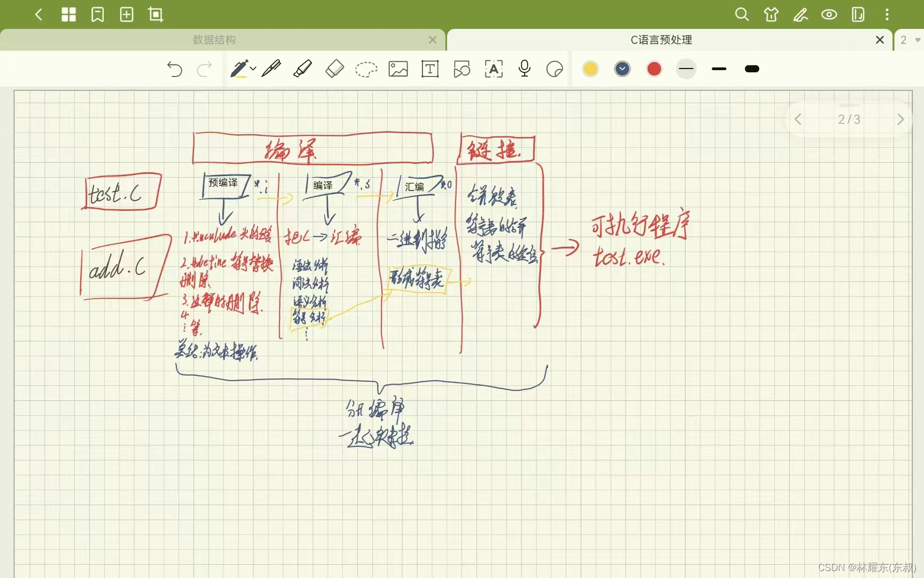The height and width of the screenshot is (578, 924).
Task: Open the four-square grid thumbnail view
Action: click(69, 14)
